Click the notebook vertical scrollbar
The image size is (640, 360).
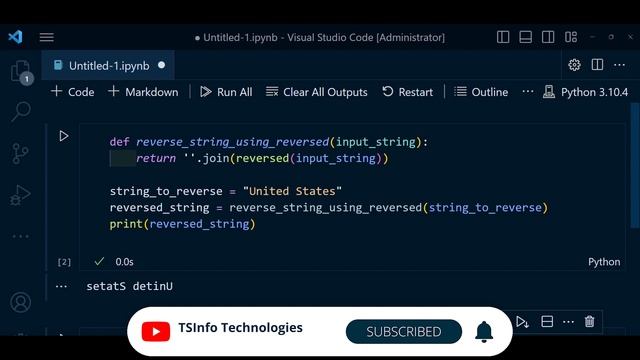click(x=635, y=165)
